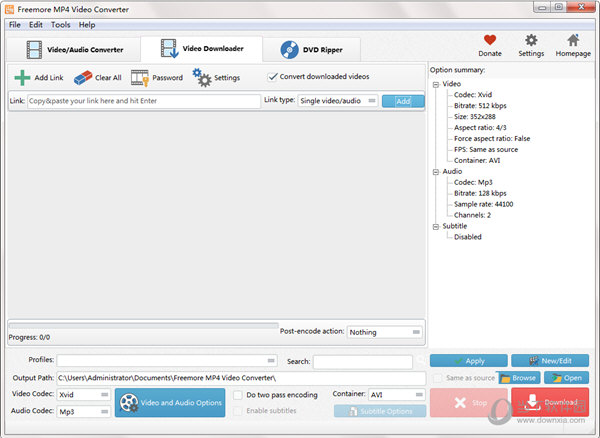
Task: Click the app logo in title bar
Action: tap(10, 9)
